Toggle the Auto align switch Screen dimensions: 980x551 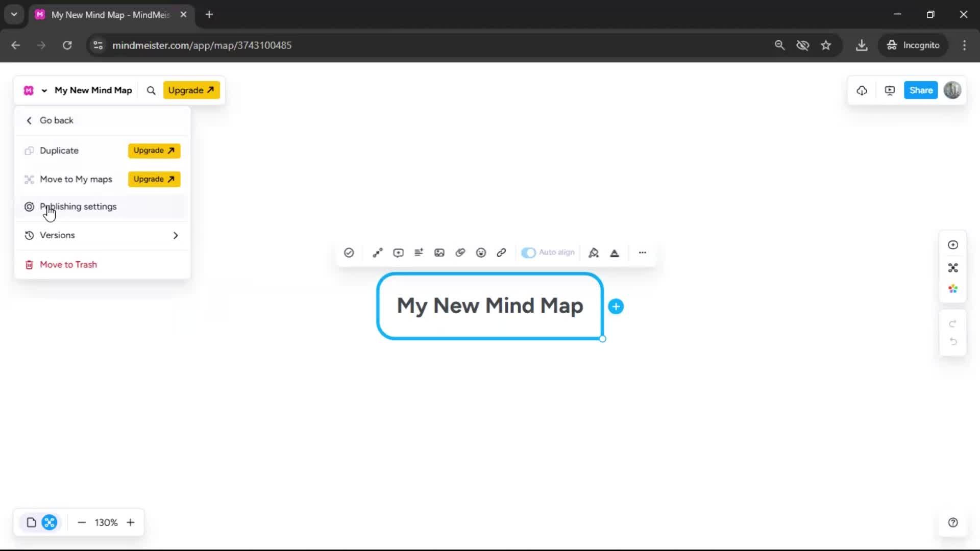click(528, 253)
